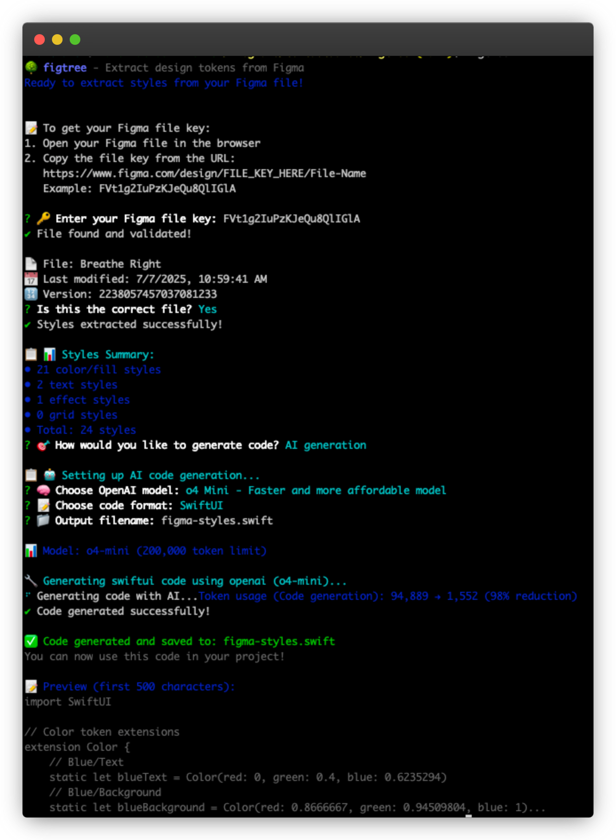Click the '// Color token extensions' comment

pos(102,732)
